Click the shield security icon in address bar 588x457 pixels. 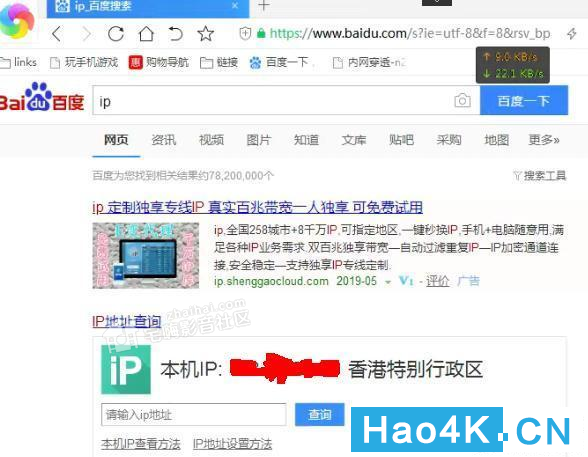point(245,34)
